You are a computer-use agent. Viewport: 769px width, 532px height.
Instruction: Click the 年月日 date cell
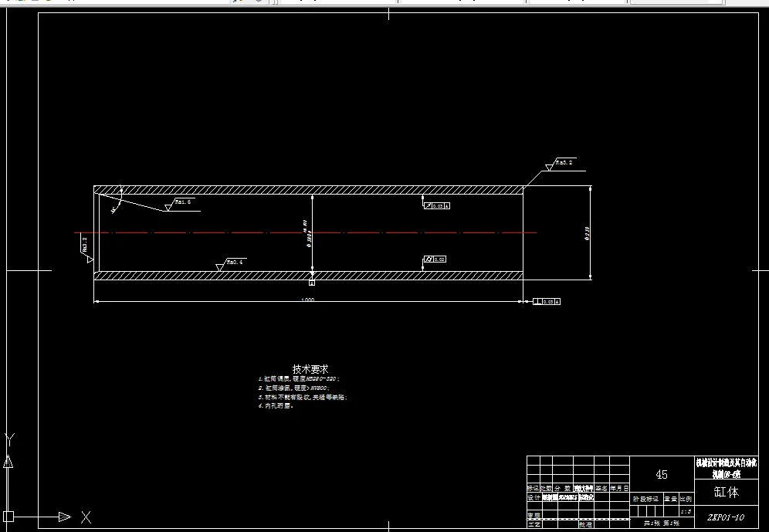pos(619,488)
